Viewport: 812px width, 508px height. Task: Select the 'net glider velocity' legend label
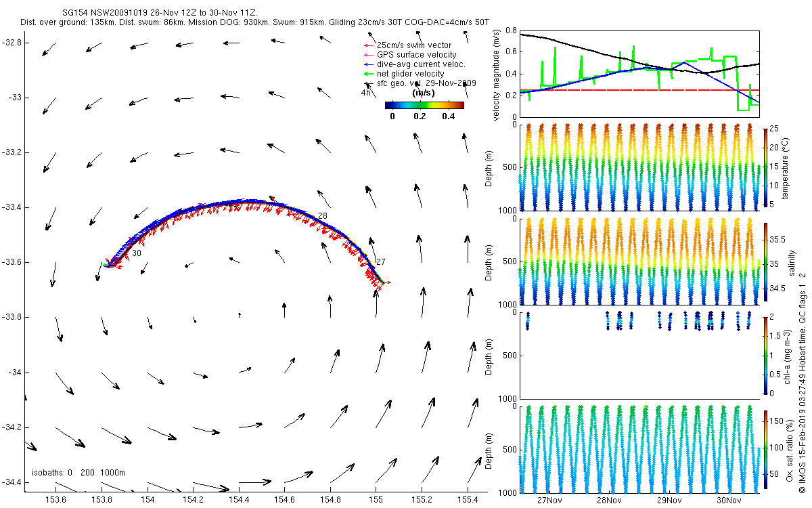tap(410, 74)
